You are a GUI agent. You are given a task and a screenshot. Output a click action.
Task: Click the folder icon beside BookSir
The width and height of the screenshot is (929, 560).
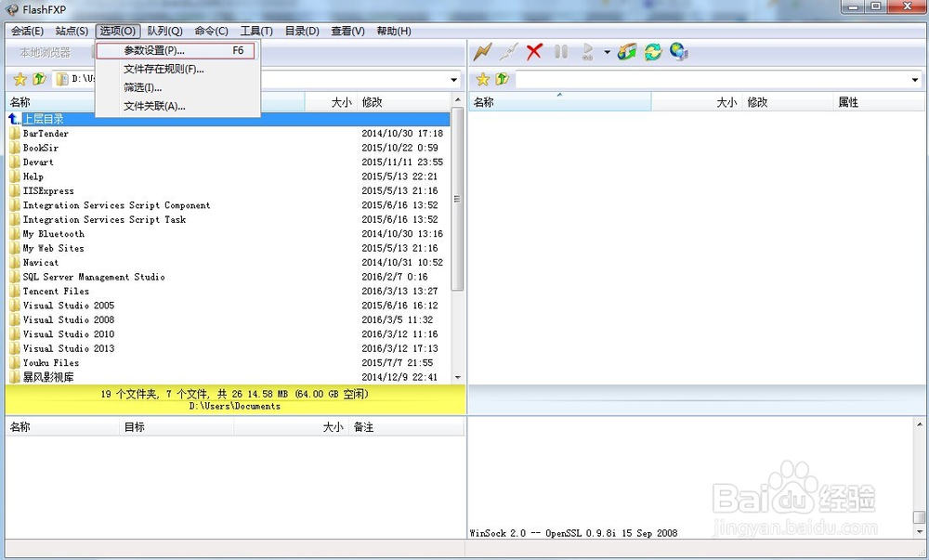click(x=15, y=148)
